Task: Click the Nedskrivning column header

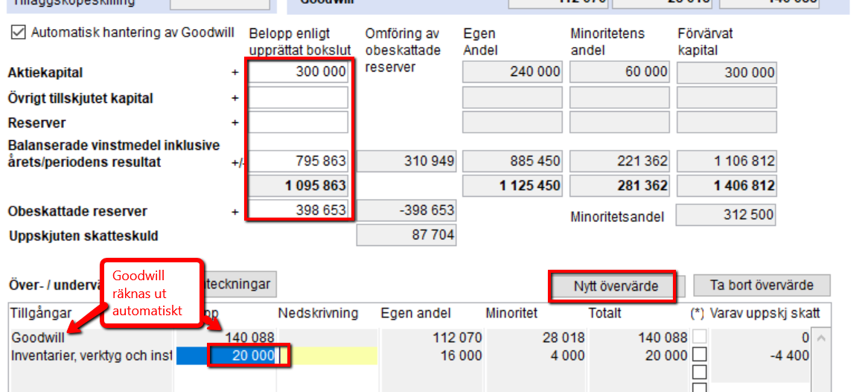Action: tap(318, 313)
